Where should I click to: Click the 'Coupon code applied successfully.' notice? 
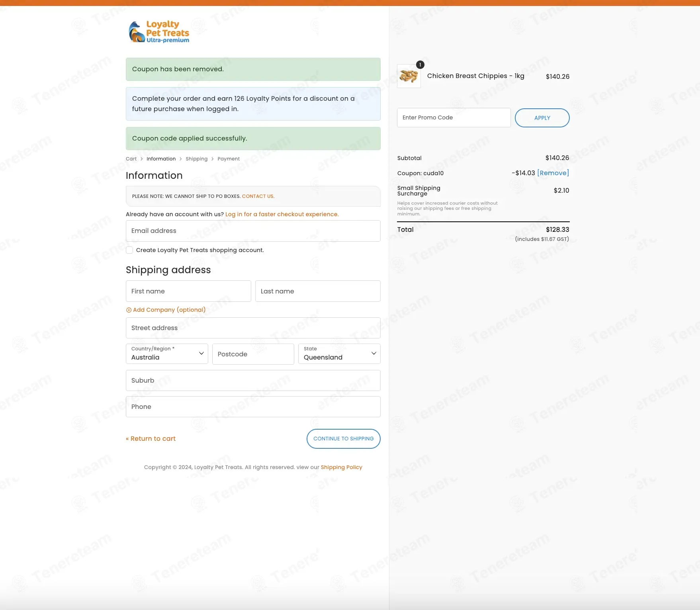click(253, 139)
